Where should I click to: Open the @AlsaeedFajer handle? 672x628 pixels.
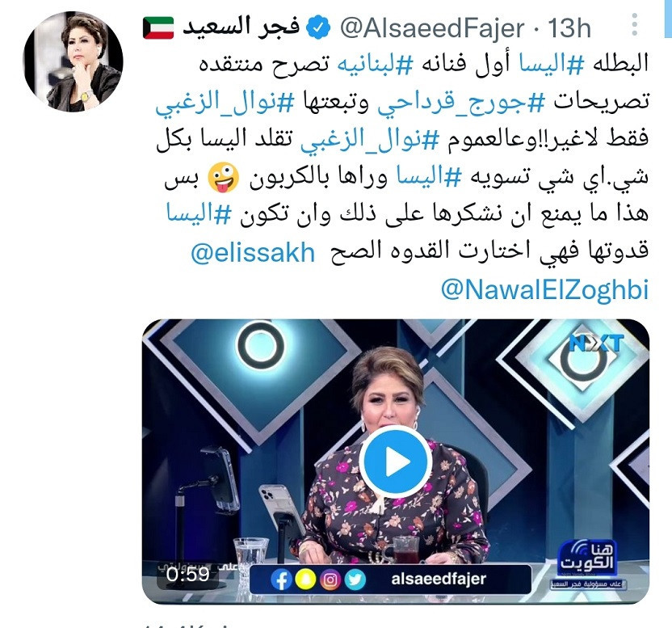[432, 28]
